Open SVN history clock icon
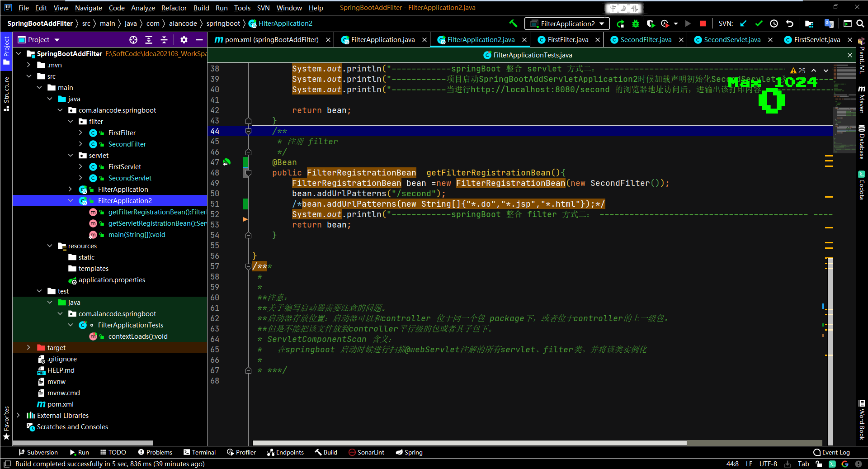The width and height of the screenshot is (868, 469). pyautogui.click(x=774, y=24)
